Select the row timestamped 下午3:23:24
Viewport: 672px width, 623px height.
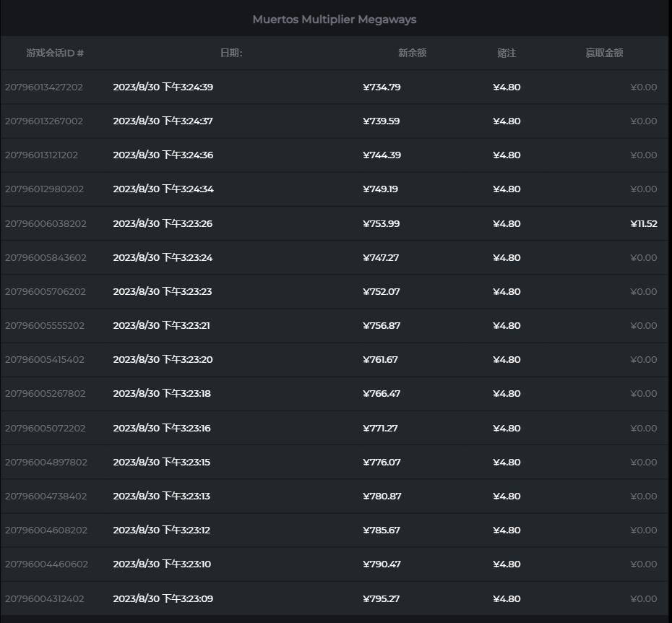pyautogui.click(x=163, y=258)
